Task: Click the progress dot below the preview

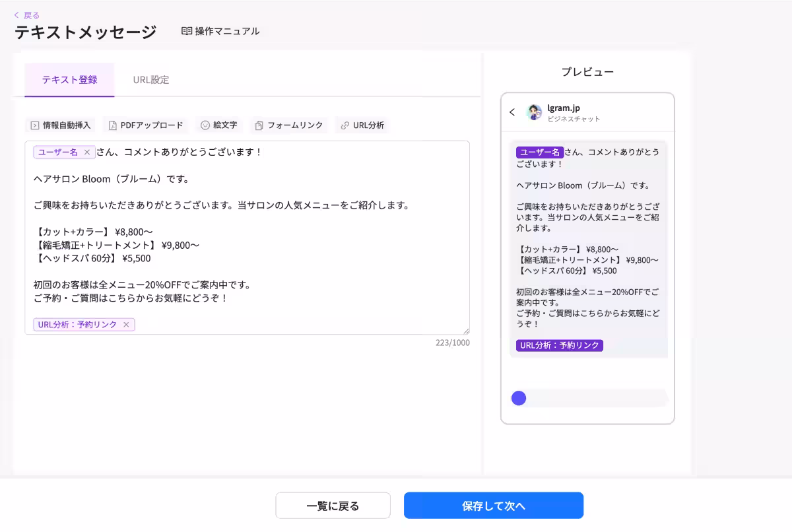Action: coord(519,398)
